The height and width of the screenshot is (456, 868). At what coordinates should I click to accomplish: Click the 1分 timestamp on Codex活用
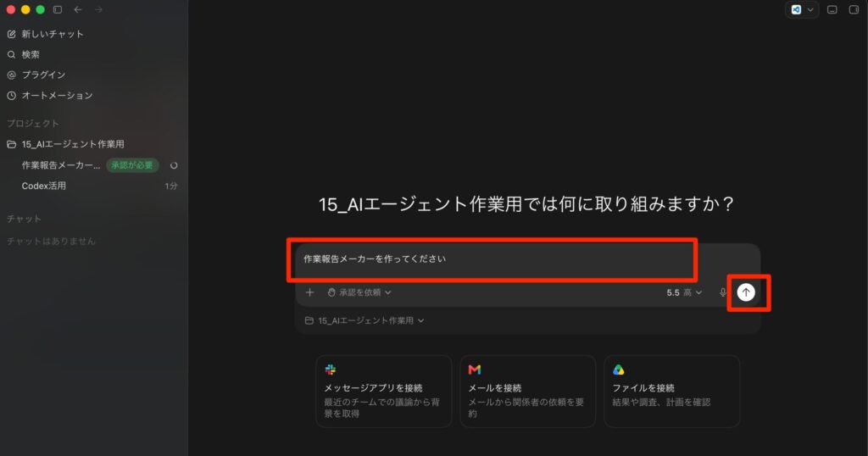click(171, 186)
